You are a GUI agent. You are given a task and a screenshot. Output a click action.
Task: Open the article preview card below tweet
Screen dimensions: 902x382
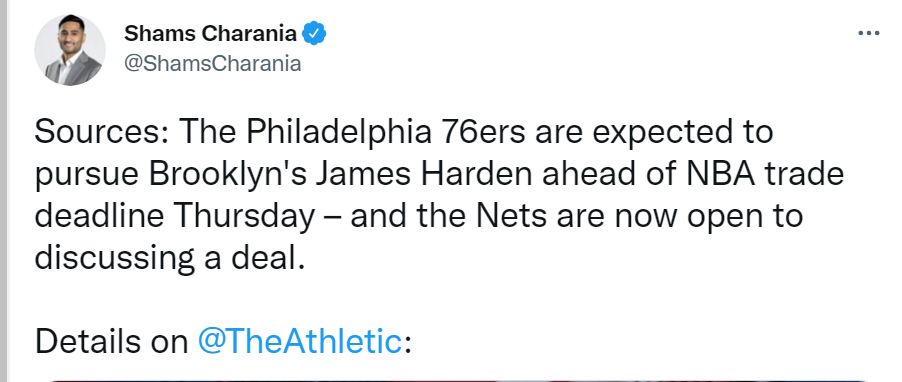point(457,380)
